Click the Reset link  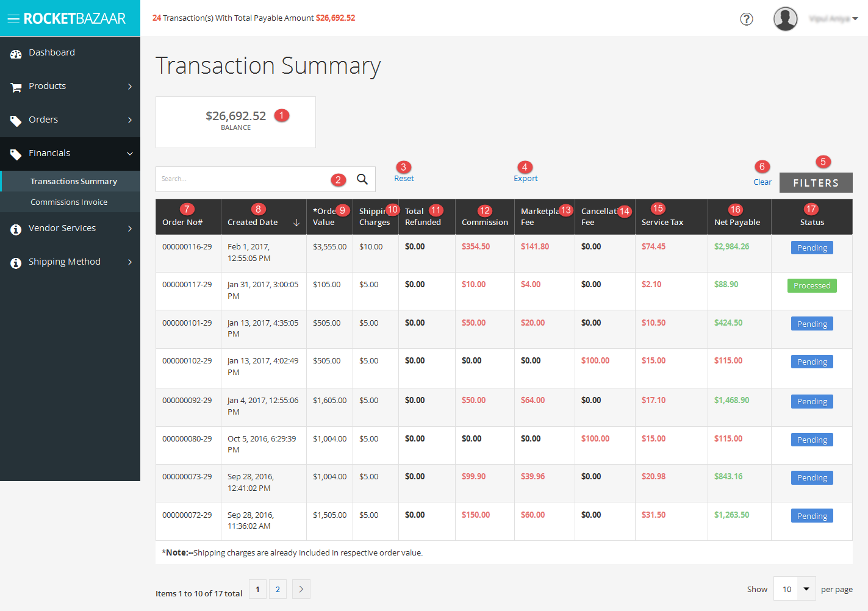[404, 179]
